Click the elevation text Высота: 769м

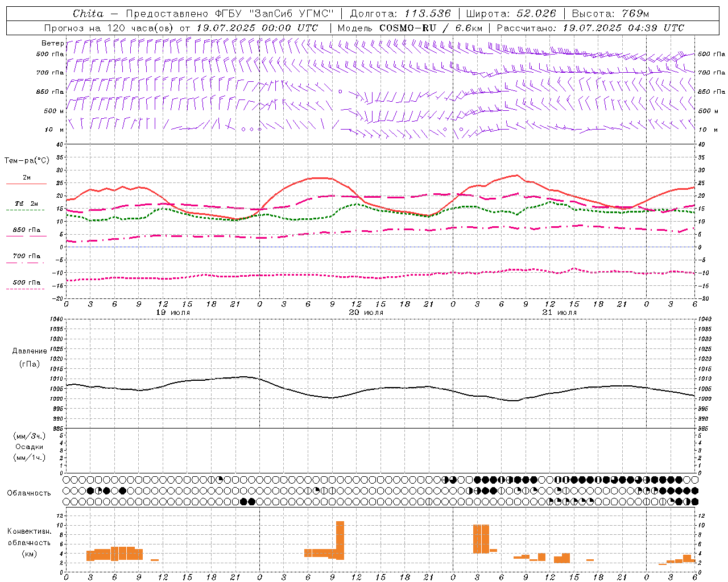(610, 14)
